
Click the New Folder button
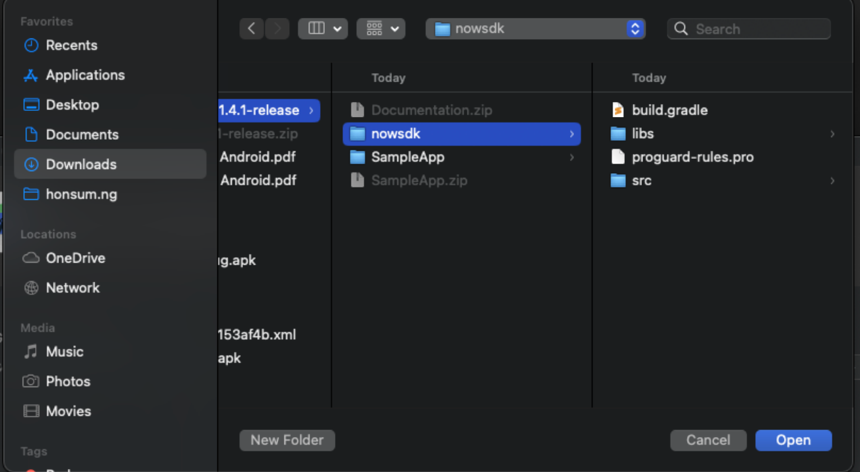[x=287, y=440]
